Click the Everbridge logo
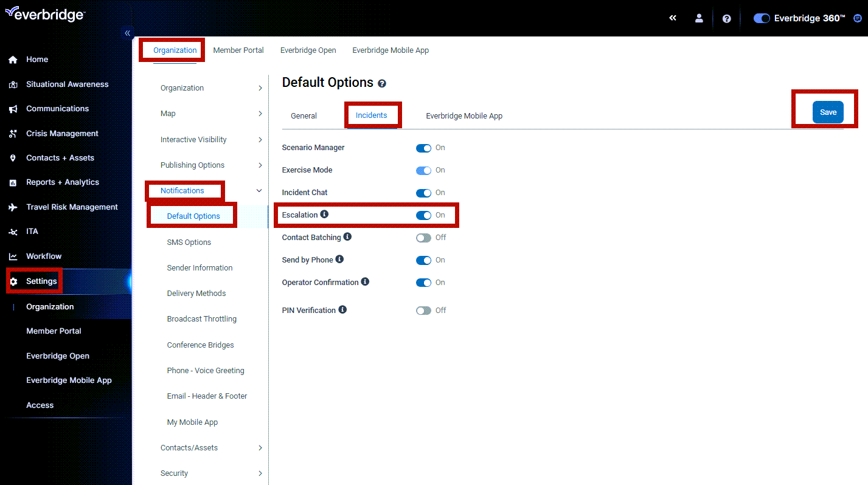 (44, 15)
